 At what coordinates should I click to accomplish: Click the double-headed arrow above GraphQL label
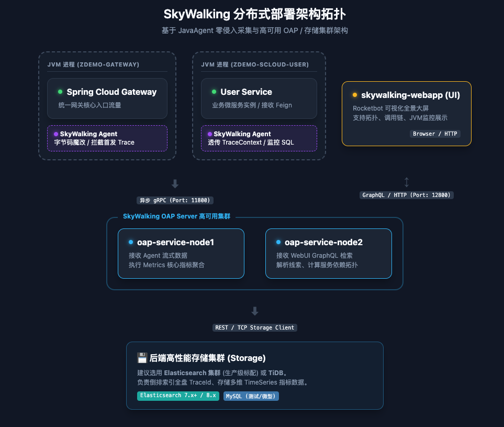click(x=407, y=182)
